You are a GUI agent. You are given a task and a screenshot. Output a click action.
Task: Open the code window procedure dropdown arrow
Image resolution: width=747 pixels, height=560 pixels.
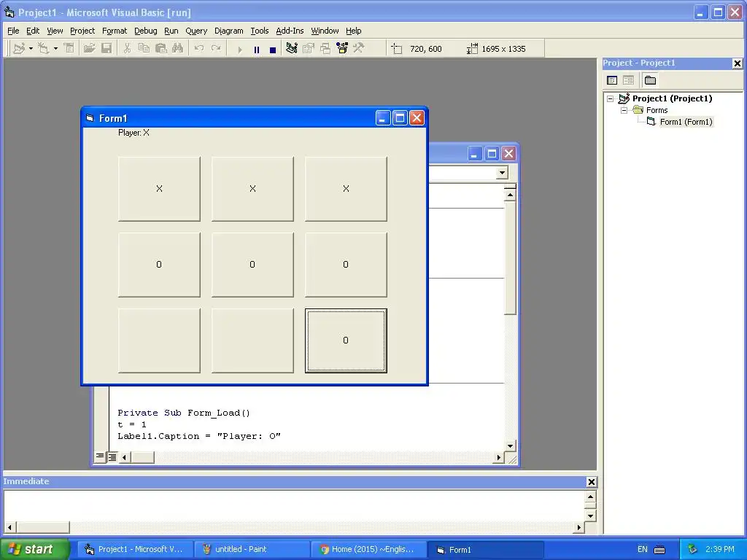(502, 173)
